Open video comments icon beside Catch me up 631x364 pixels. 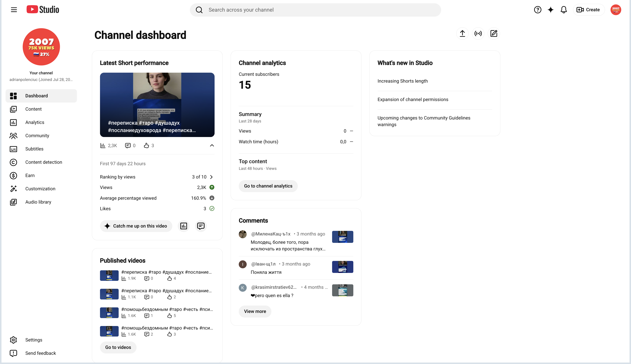click(x=201, y=226)
